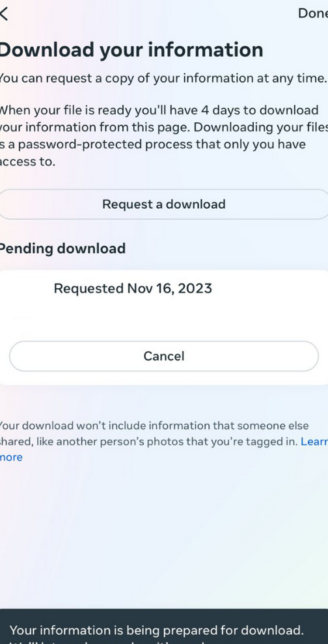Click the 'access to.' paragraph ending line
The image size is (328, 644).
click(x=27, y=162)
